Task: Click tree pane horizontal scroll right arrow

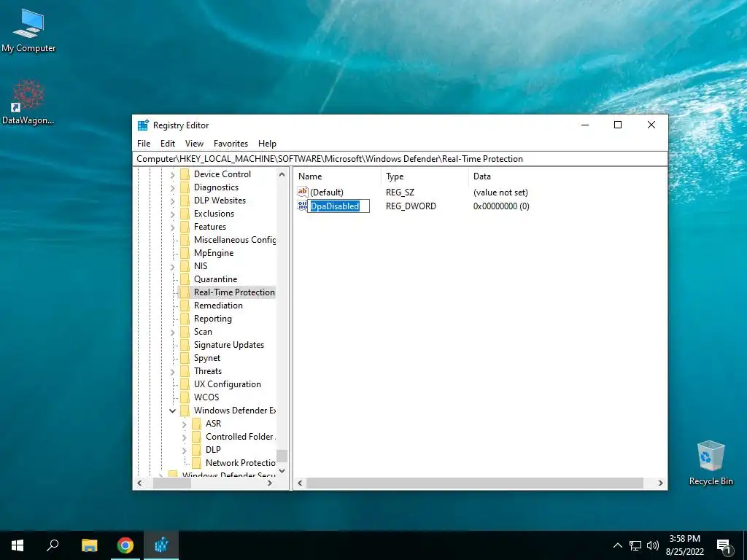Action: 270,483
